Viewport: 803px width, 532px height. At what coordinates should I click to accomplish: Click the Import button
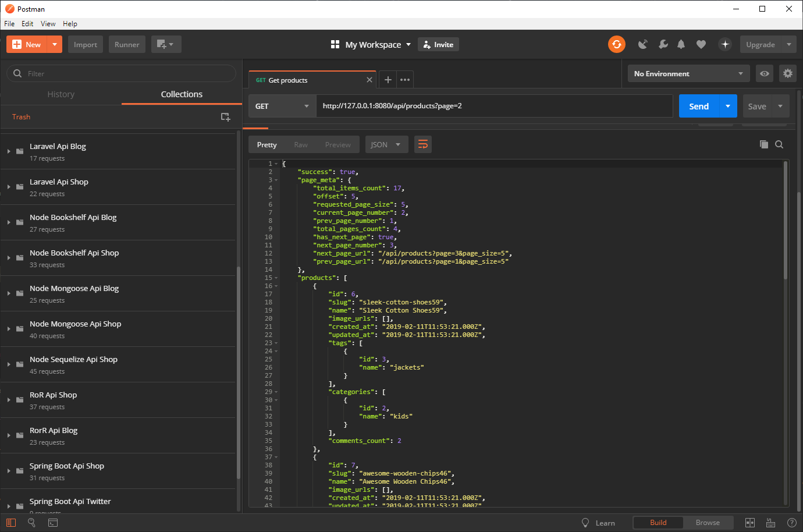point(86,44)
